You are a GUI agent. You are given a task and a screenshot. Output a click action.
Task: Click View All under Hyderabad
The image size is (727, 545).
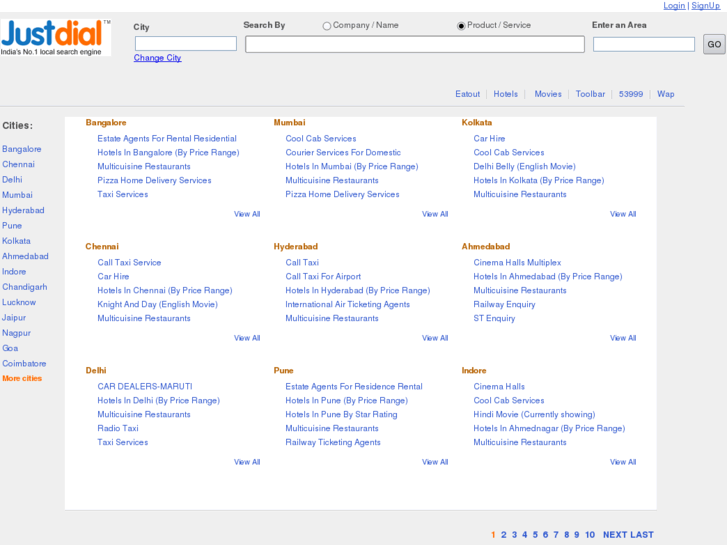coord(435,338)
